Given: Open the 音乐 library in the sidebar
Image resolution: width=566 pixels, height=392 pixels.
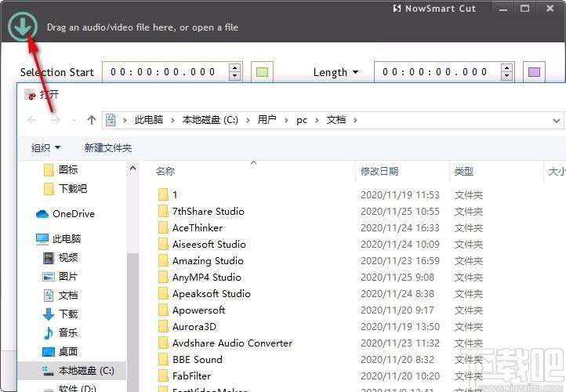Looking at the screenshot, I should coord(68,332).
